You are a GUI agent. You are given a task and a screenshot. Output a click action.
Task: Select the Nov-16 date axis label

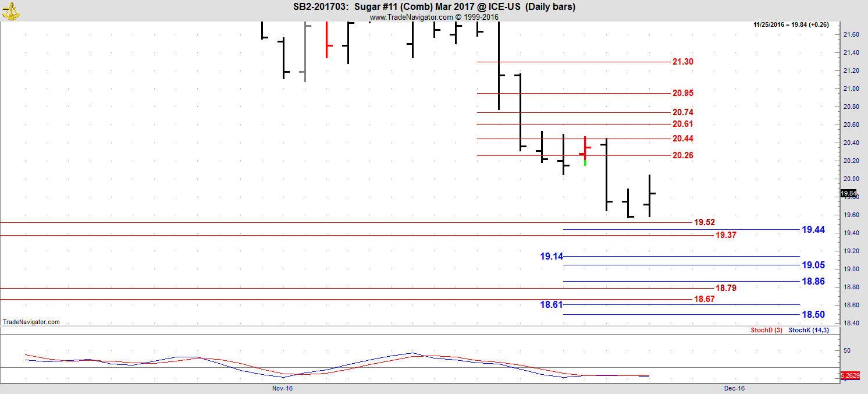[x=282, y=388]
